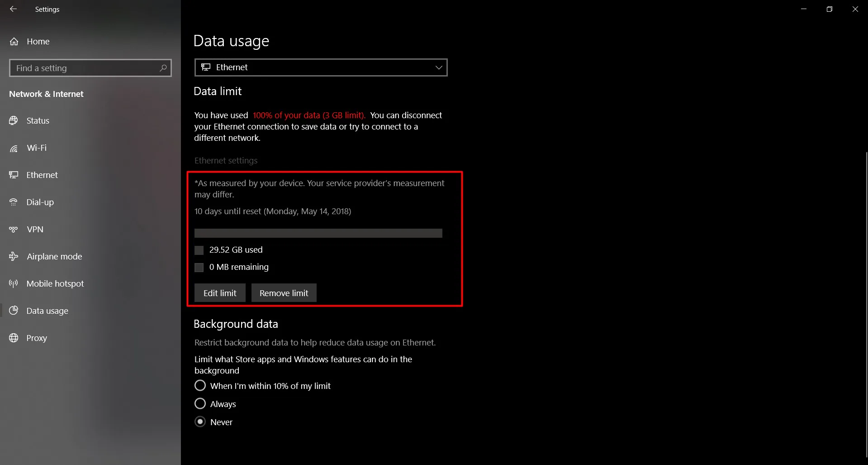The image size is (868, 465).
Task: Minimize the Settings window
Action: point(804,9)
